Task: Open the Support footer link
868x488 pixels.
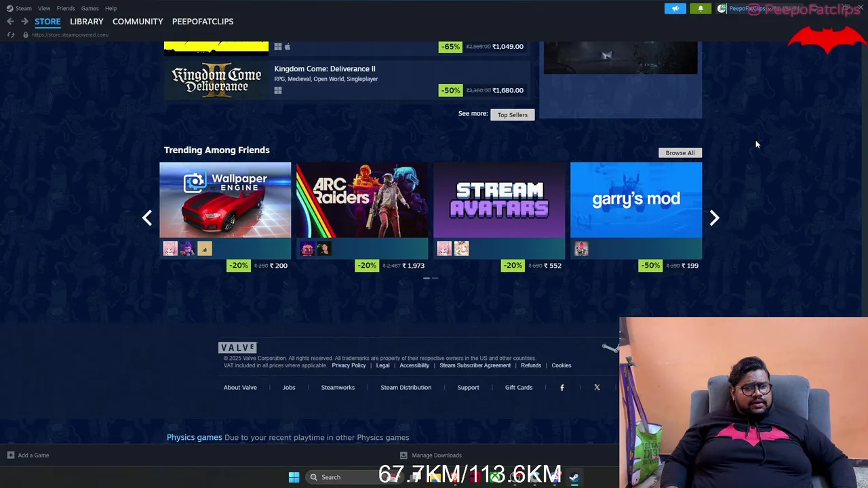Action: coord(468,388)
